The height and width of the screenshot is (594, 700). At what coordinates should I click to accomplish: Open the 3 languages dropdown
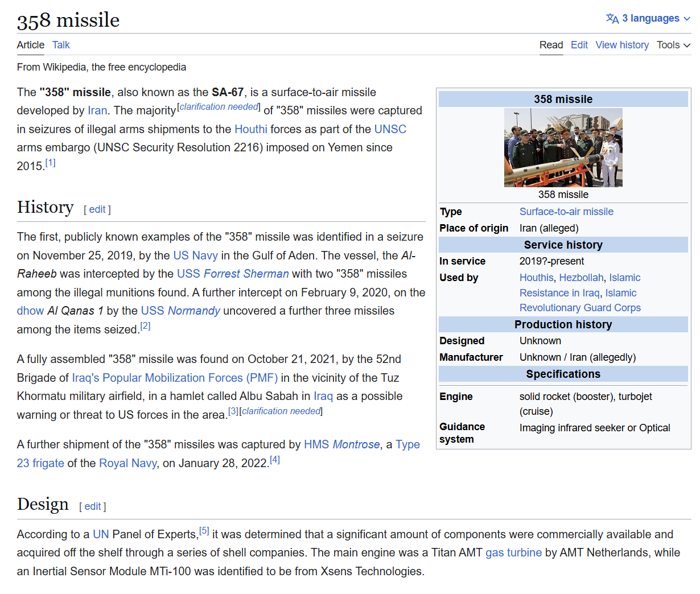pyautogui.click(x=648, y=18)
